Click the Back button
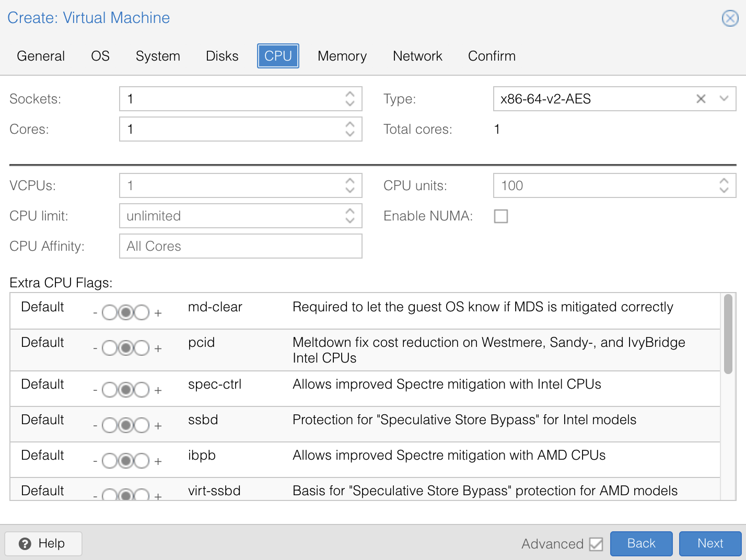Viewport: 746px width, 560px height. click(x=641, y=544)
